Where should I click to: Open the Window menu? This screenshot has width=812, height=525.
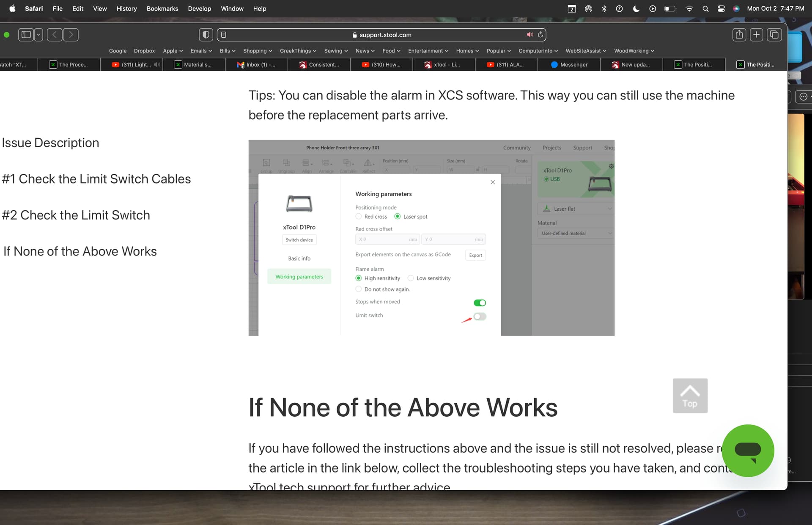click(232, 8)
